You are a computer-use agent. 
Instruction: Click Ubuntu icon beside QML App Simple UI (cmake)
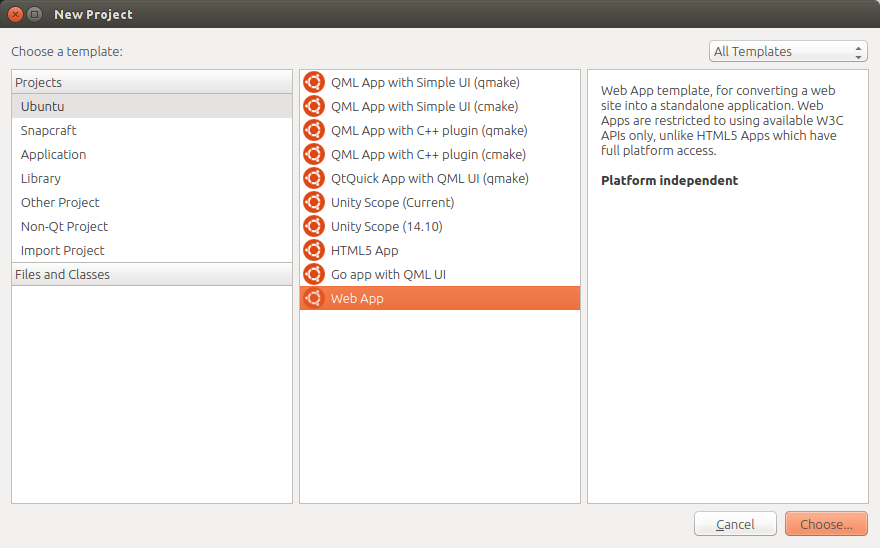point(314,106)
